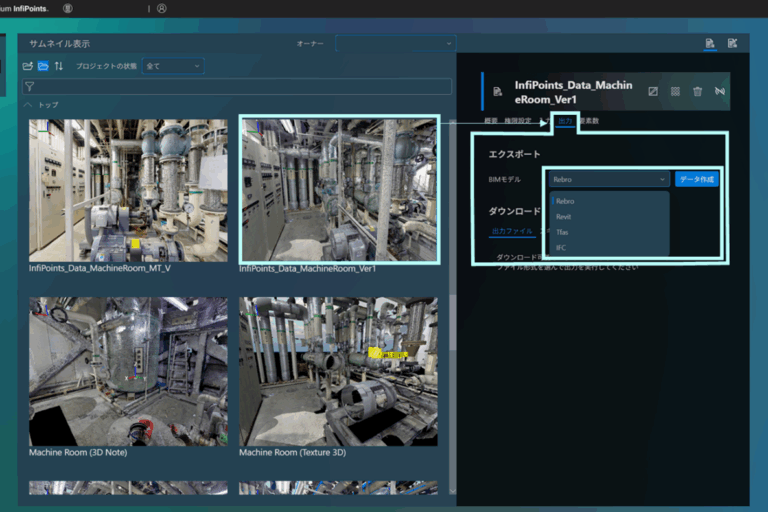Screen dimensions: 768x512
Task: Select the highlighted folder view icon
Action: click(x=43, y=66)
